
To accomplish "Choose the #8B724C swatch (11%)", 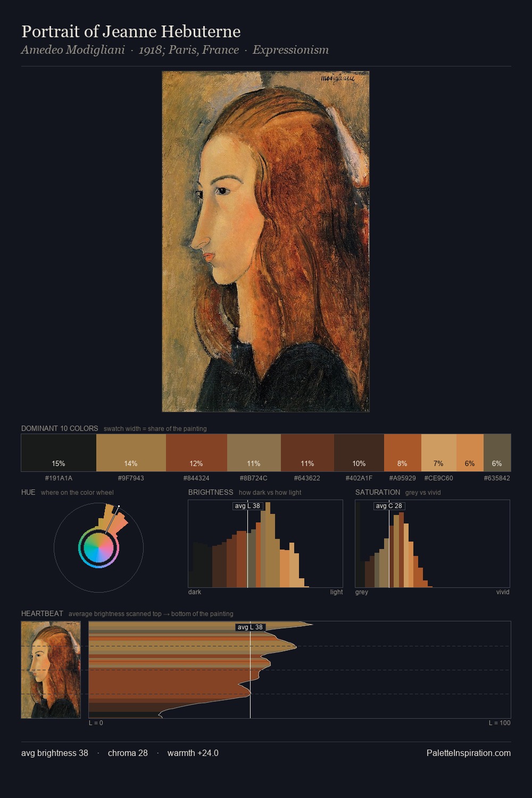I will point(254,453).
